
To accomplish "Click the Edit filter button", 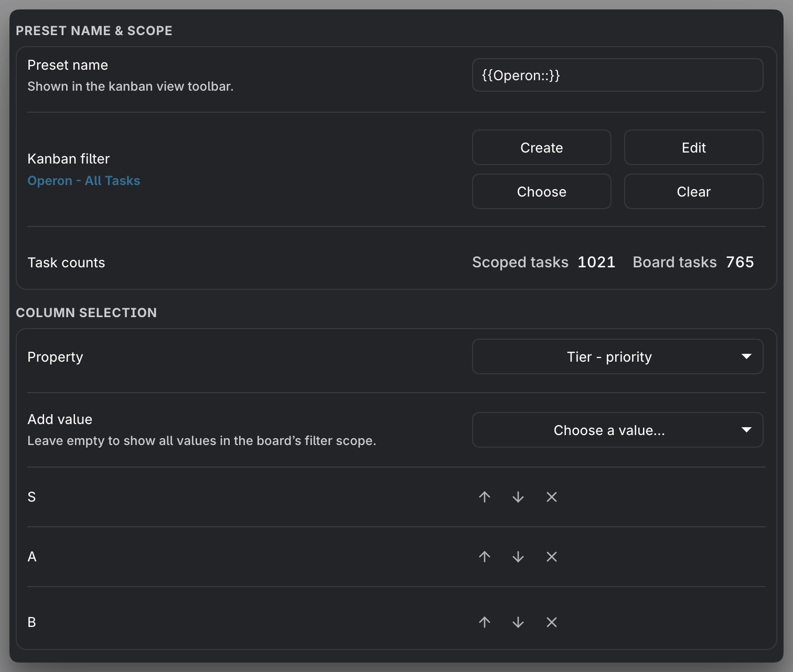I will click(x=693, y=147).
